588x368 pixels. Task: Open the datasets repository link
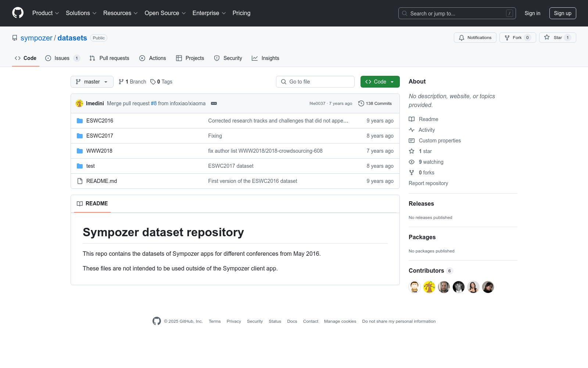[x=72, y=38]
